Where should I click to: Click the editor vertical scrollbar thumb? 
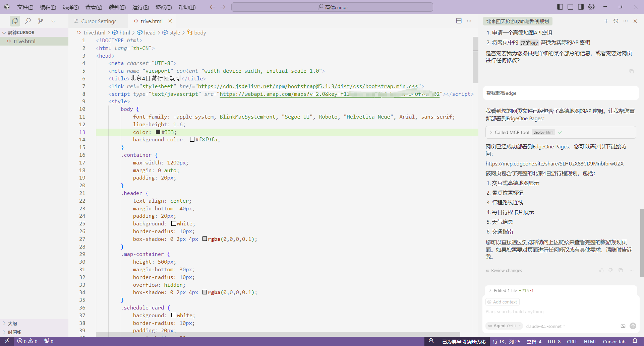tap(475, 60)
